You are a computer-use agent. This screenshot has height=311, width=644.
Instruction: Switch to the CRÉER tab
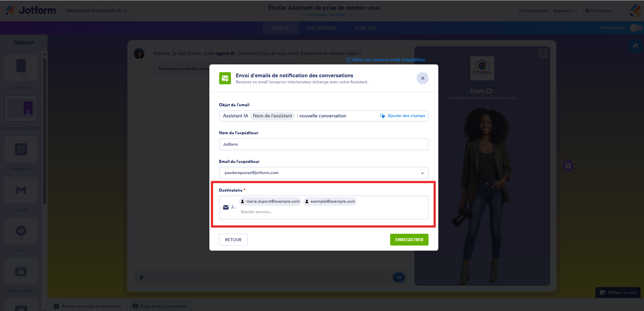coord(280,28)
